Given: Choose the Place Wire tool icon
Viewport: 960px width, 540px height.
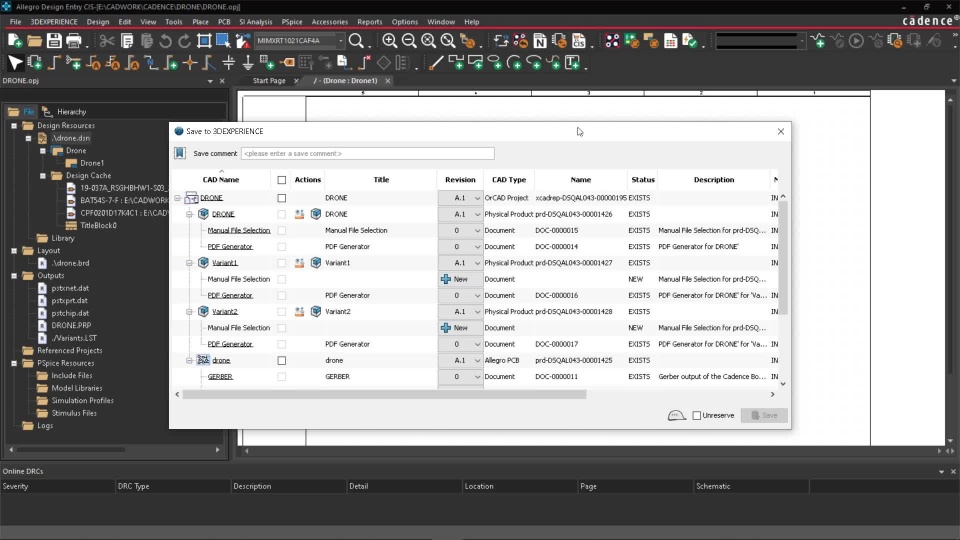Looking at the screenshot, I should point(54,62).
